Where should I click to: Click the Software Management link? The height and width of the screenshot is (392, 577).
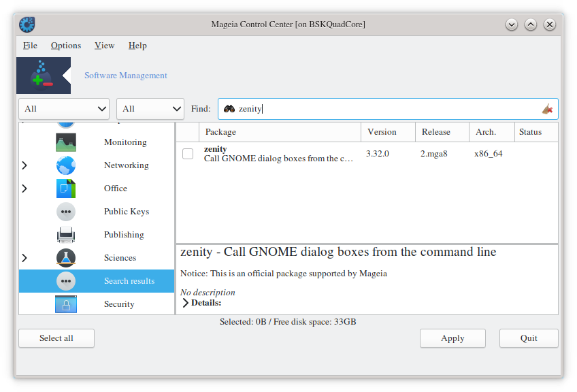126,76
